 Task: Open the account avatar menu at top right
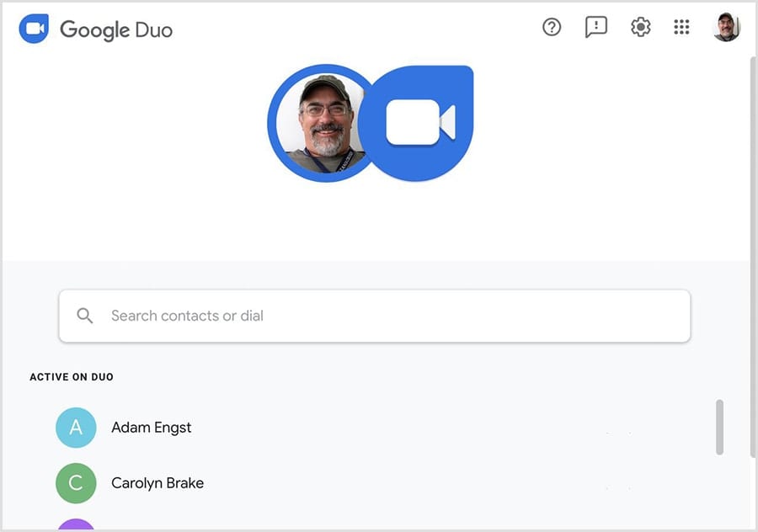[726, 28]
